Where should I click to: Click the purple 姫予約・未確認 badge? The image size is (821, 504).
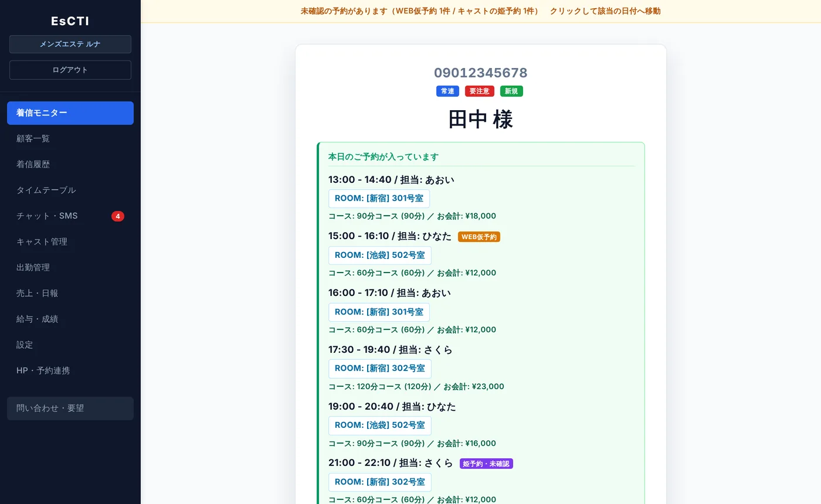pos(486,464)
